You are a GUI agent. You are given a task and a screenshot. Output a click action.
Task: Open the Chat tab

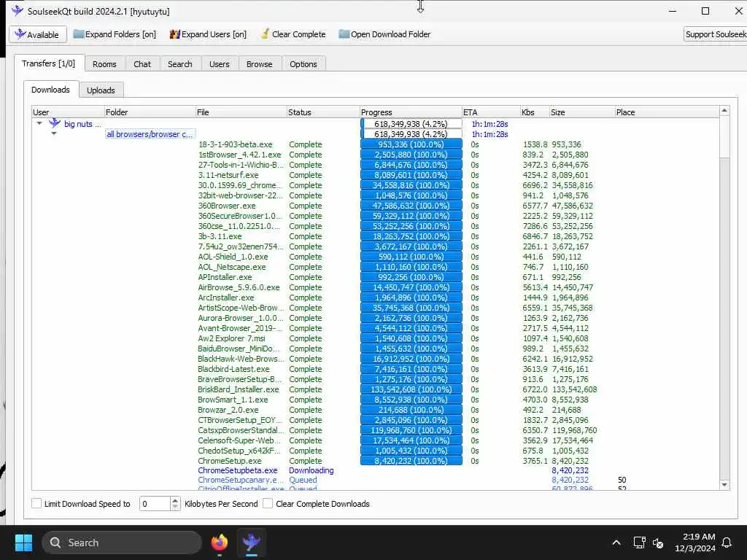coord(142,64)
